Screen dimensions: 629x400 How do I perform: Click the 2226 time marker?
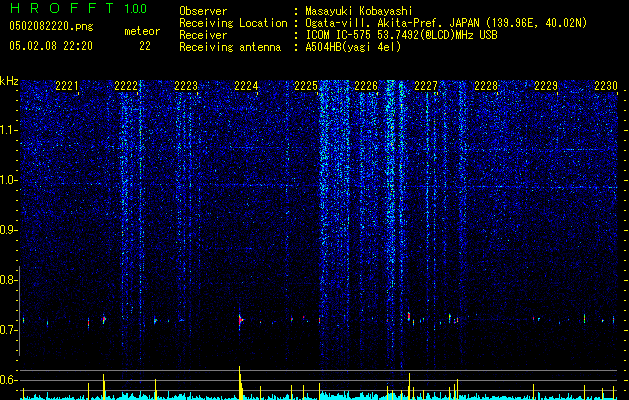[x=366, y=86]
